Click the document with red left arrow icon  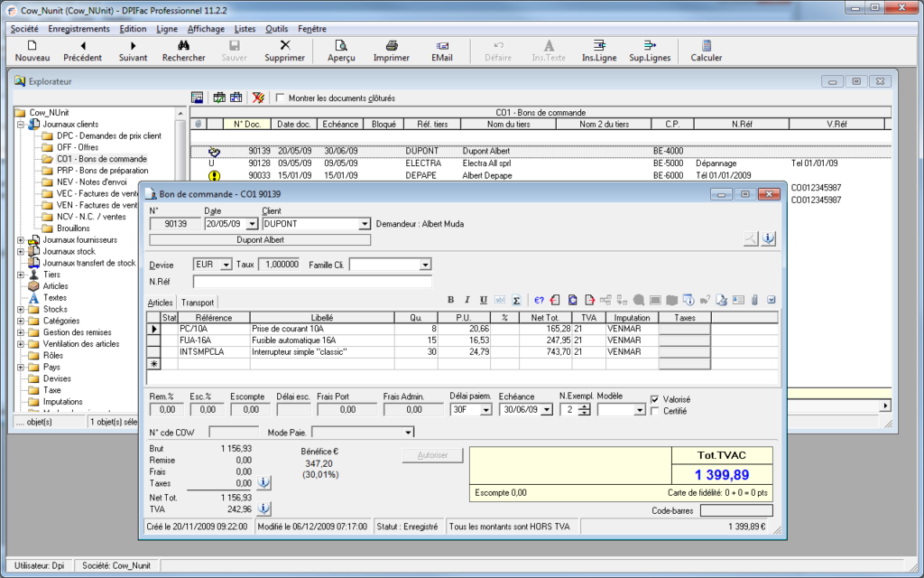click(555, 300)
